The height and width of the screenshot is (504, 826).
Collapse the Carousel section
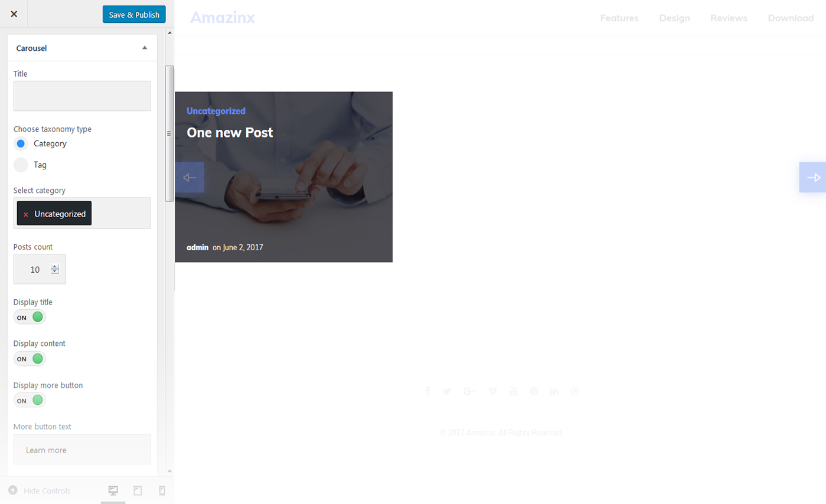pyautogui.click(x=145, y=48)
